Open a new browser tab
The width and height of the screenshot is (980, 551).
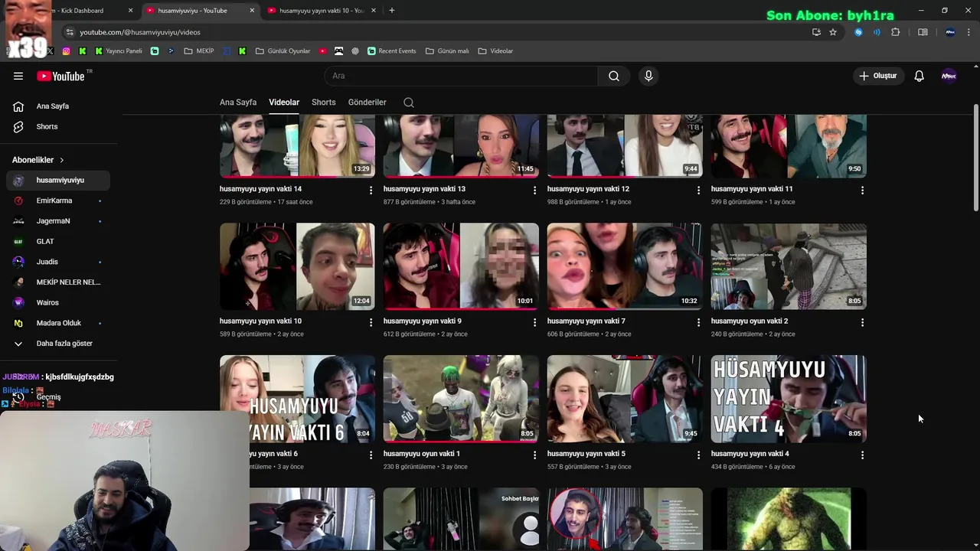point(391,11)
